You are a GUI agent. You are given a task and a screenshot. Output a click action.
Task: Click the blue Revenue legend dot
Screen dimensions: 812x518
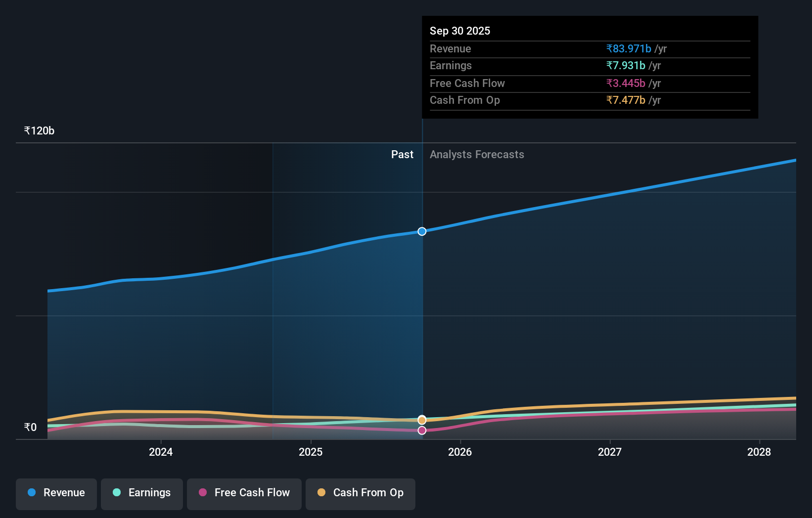coord(32,493)
